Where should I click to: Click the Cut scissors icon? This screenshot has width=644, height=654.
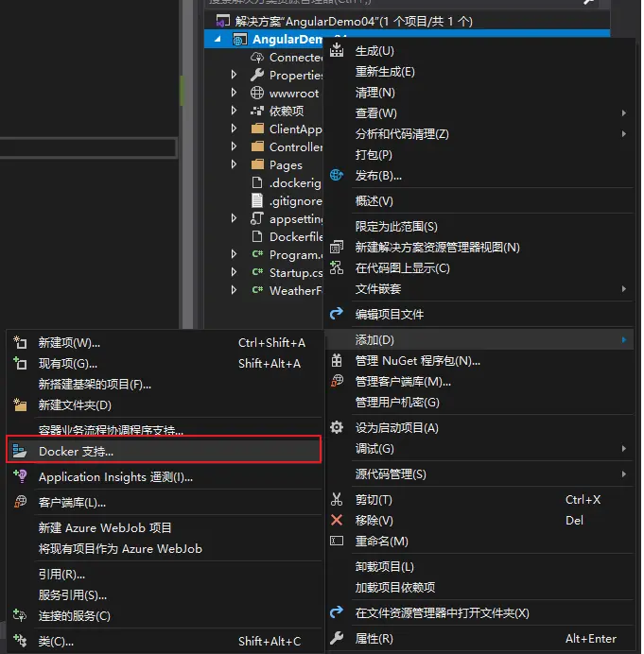pyautogui.click(x=337, y=499)
